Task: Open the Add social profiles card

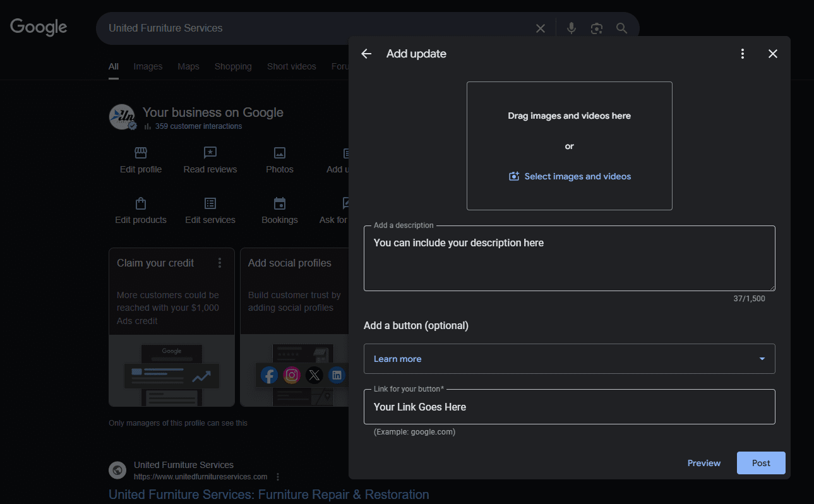Action: [294, 327]
